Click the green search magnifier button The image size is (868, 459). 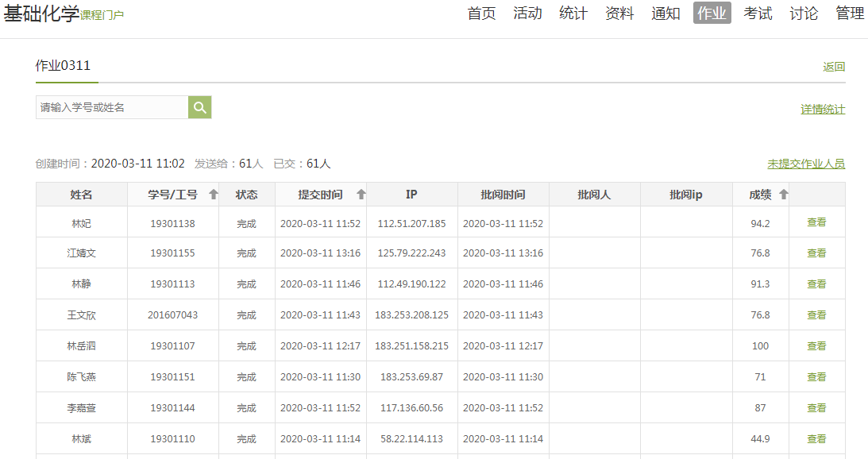(199, 107)
